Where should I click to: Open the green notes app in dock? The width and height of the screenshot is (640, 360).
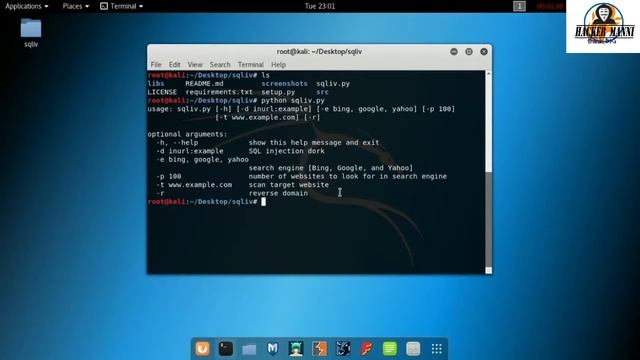(390, 349)
